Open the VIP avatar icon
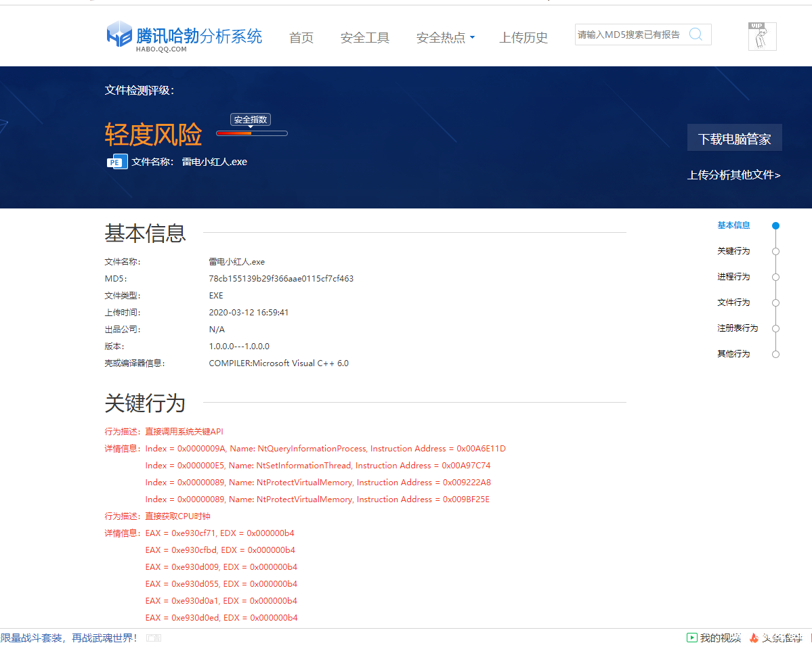 click(x=762, y=37)
